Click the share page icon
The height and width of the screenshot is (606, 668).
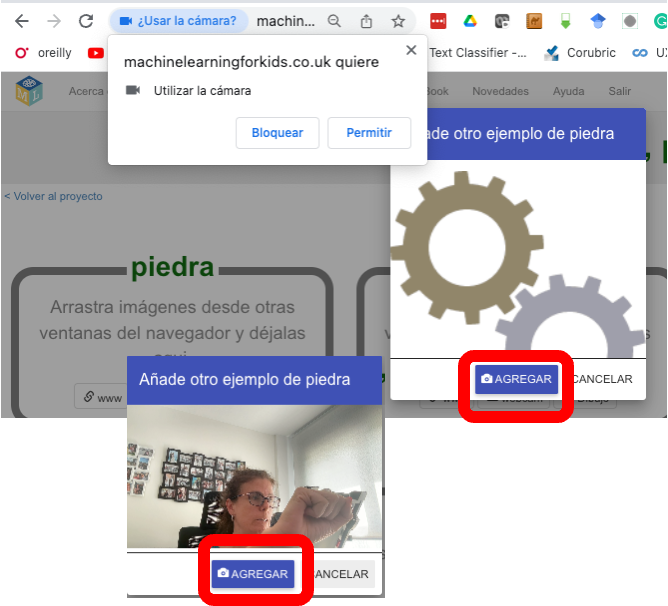click(x=366, y=21)
